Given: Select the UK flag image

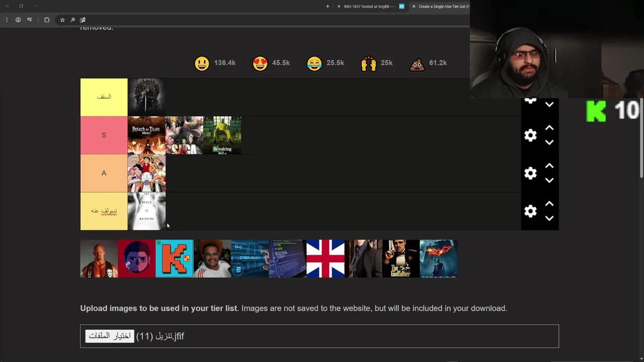Looking at the screenshot, I should tap(326, 258).
